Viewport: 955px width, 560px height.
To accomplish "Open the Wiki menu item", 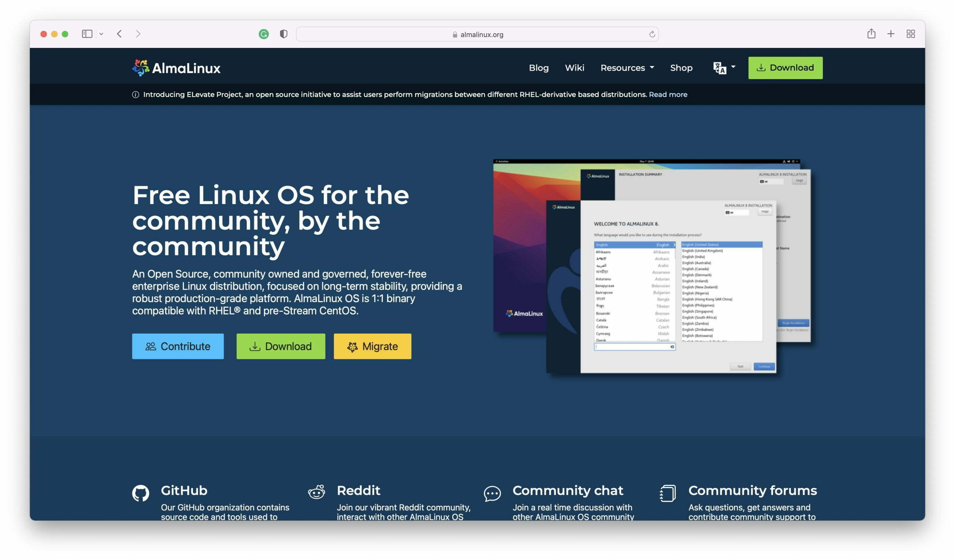I will tap(574, 68).
